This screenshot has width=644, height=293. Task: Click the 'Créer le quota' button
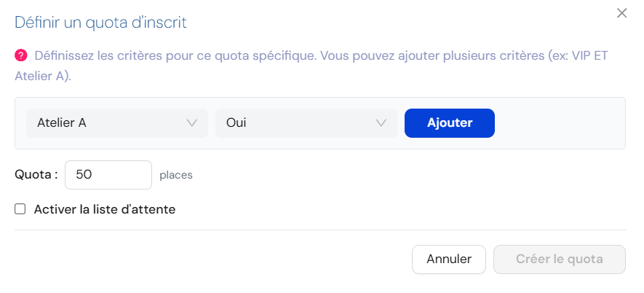[559, 259]
